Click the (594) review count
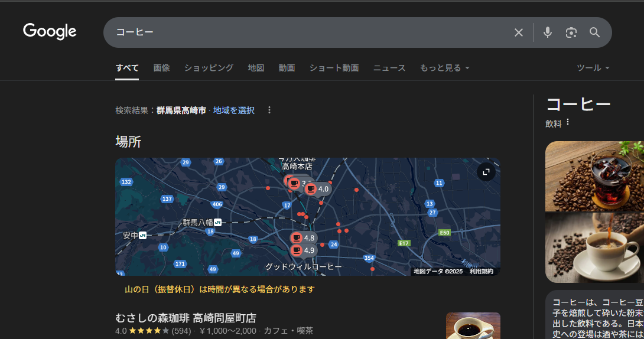The height and width of the screenshot is (339, 644). (x=181, y=331)
